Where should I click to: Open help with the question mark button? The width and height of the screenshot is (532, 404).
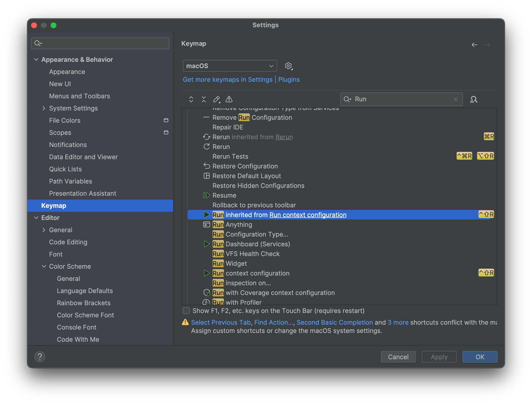(40, 357)
